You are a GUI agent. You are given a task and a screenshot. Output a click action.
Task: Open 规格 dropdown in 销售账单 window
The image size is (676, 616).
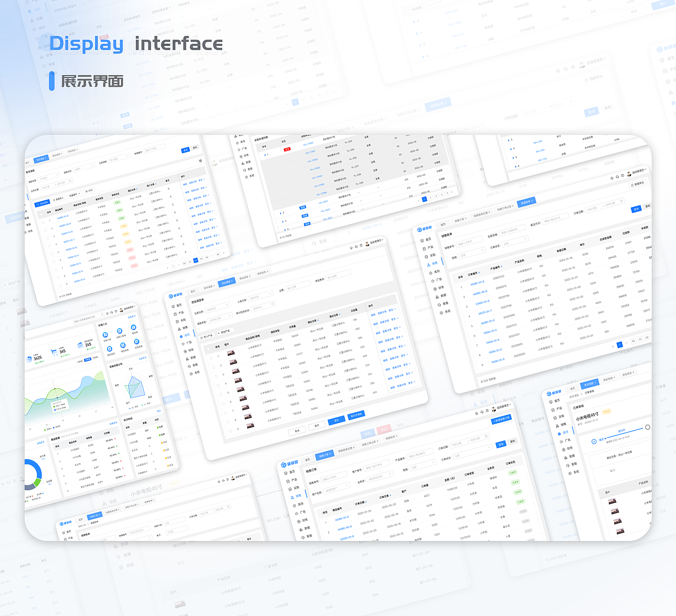472,253
